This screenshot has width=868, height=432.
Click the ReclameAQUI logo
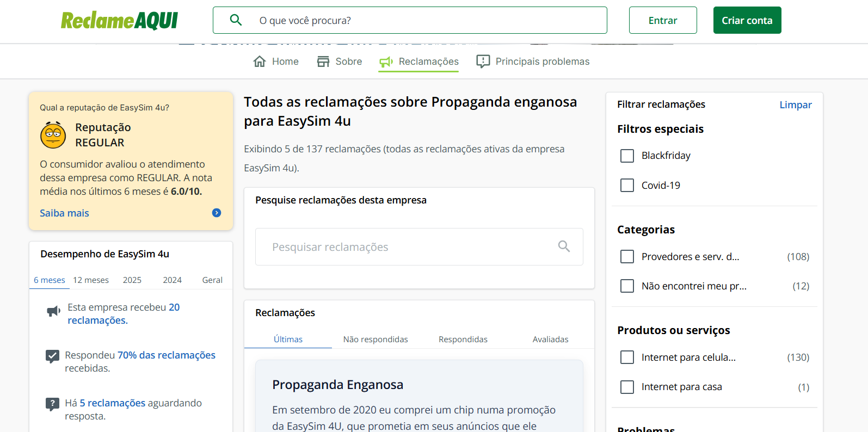[119, 21]
